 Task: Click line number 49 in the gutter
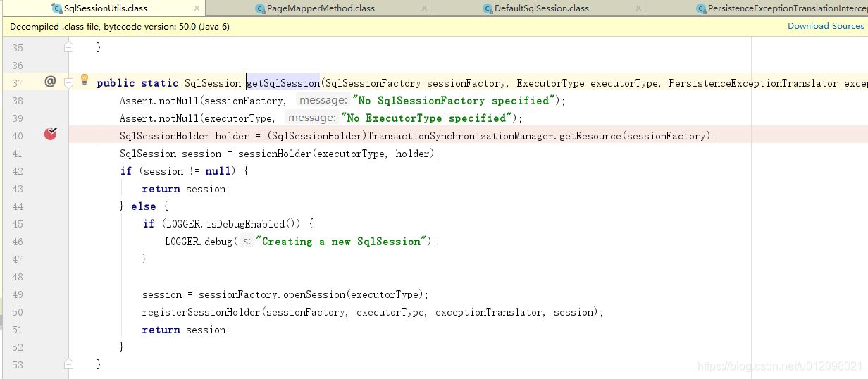click(18, 294)
